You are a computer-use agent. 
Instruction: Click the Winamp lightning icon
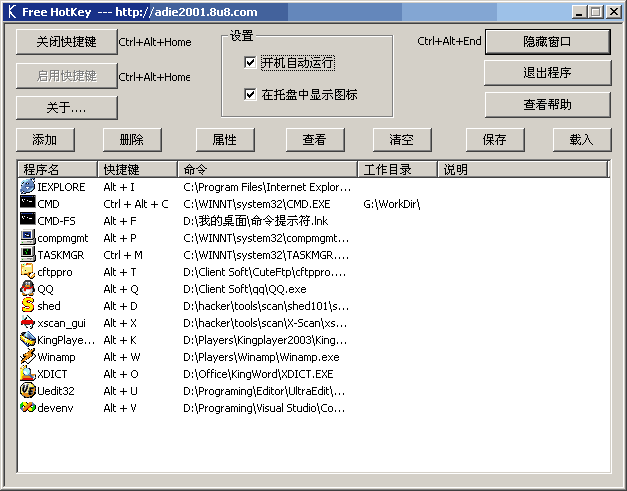coord(28,356)
